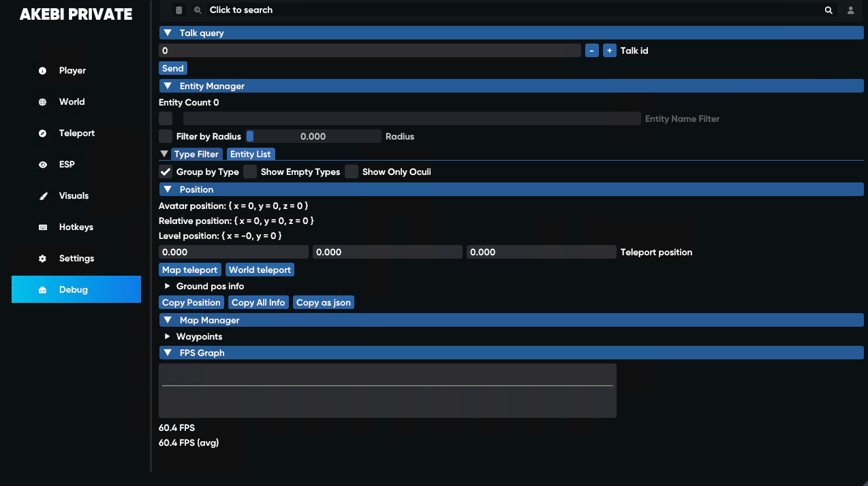This screenshot has height=486, width=868.
Task: Uncheck Group by Type
Action: 166,172
